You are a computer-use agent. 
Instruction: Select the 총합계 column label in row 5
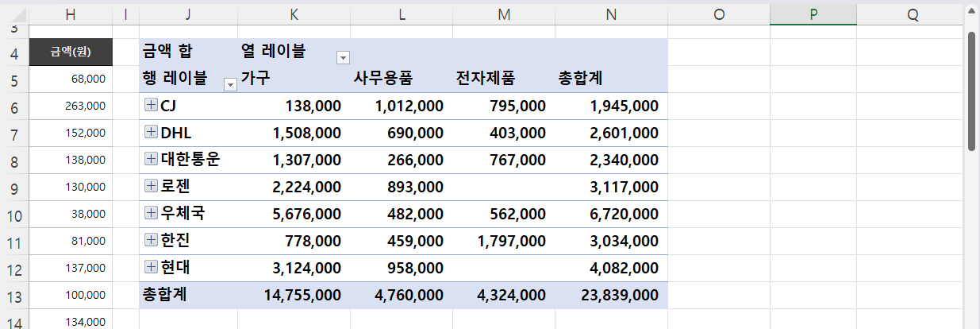pyautogui.click(x=611, y=79)
